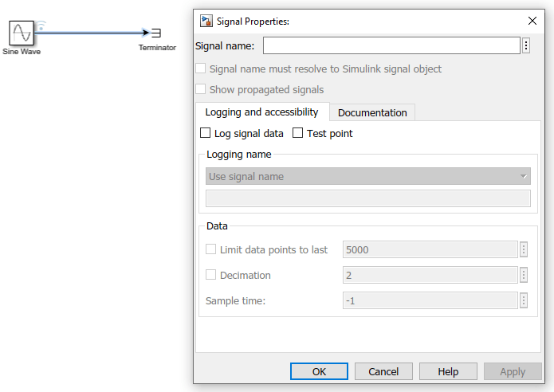Click the Terminator block icon
The height and width of the screenshot is (392, 554).
click(157, 33)
